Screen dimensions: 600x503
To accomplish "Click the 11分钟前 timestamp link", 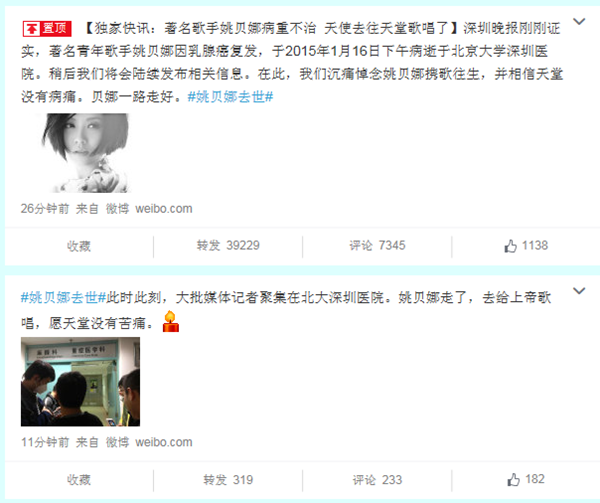I will click(x=45, y=442).
